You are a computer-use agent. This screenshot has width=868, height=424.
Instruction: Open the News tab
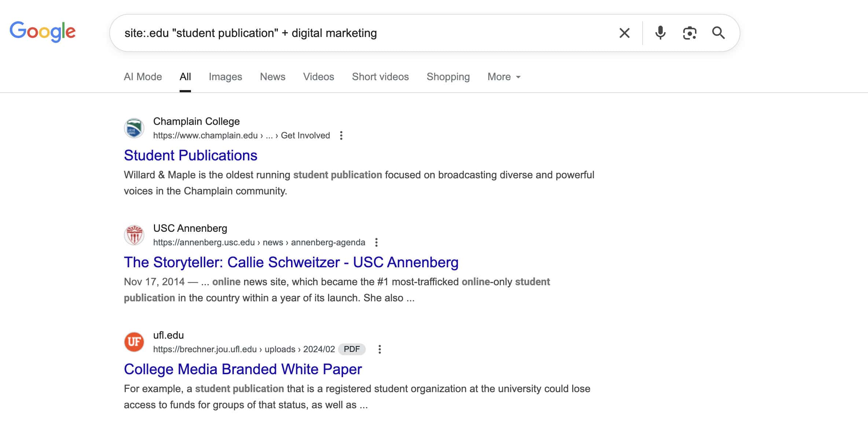[272, 77]
